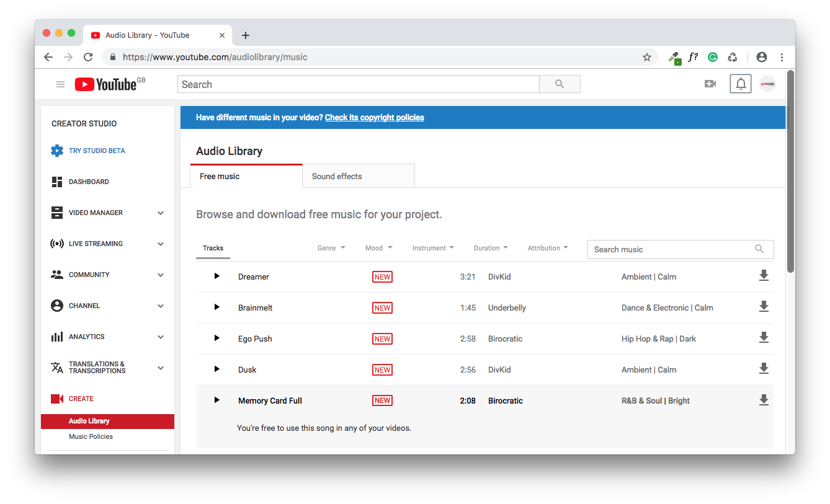Screen dimensions: 830x504
Task: Click the Dashboard grid icon
Action: pyautogui.click(x=57, y=182)
